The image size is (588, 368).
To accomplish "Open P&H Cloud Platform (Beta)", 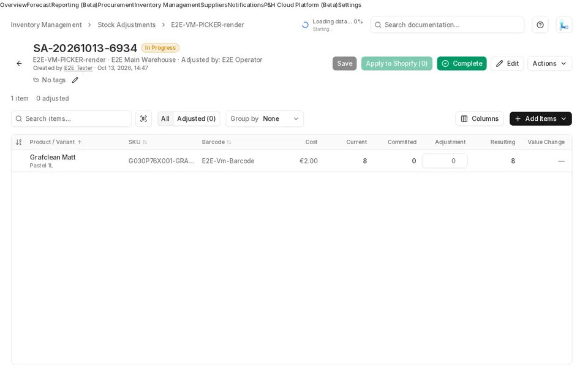I will 301,5.
